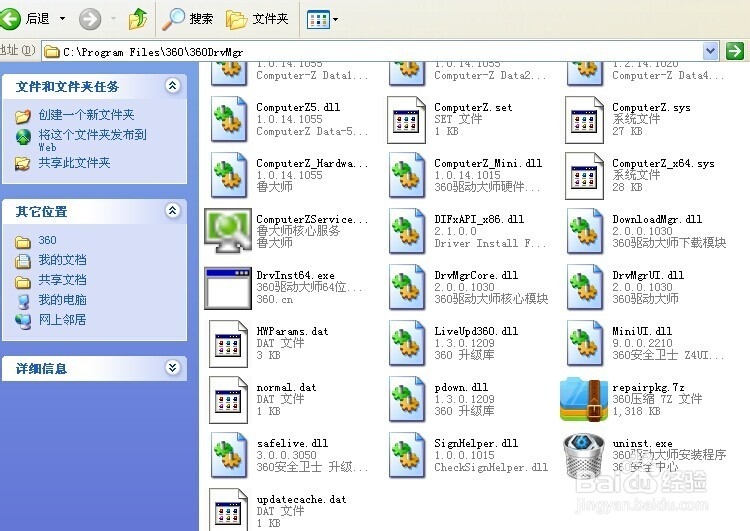The image size is (750, 531).
Task: Open 我的文档 in other places
Action: pyautogui.click(x=62, y=260)
